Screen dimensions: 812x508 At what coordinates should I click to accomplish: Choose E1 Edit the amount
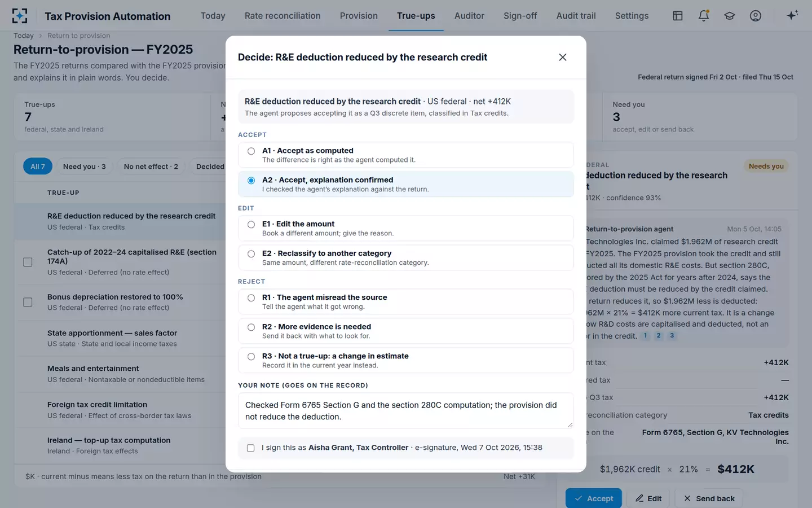click(x=405, y=228)
